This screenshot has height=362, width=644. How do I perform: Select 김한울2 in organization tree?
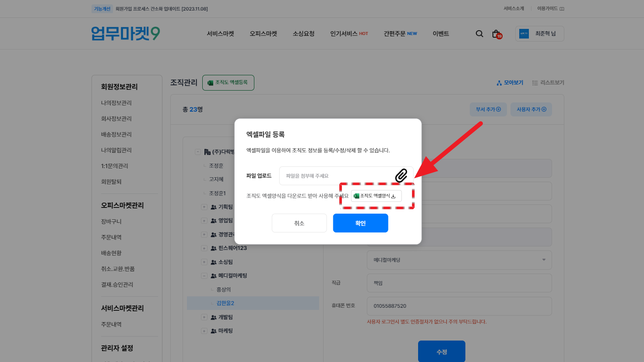pyautogui.click(x=225, y=303)
